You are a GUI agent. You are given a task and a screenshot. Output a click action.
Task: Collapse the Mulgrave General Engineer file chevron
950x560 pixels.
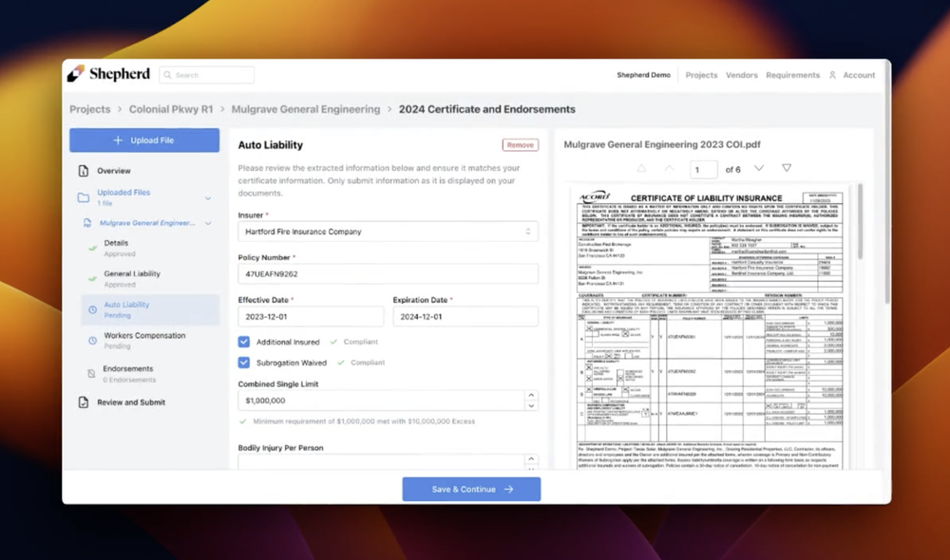(x=208, y=223)
